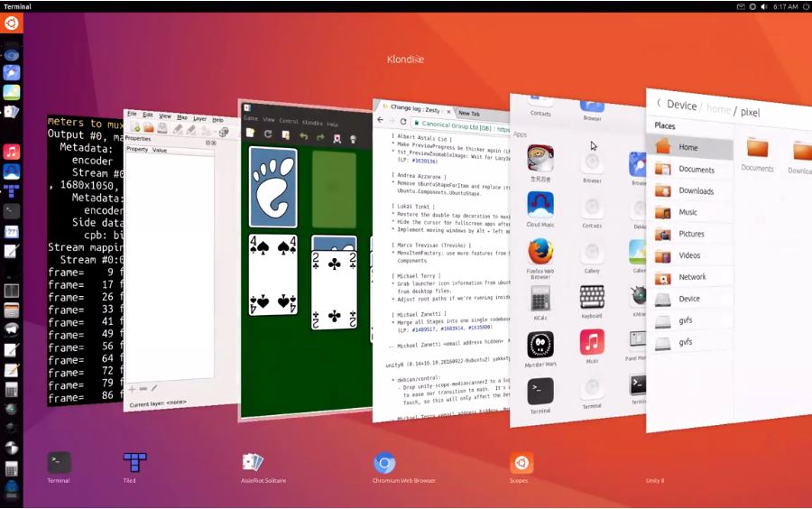Select Pictures in the Places sidebar

coord(691,234)
